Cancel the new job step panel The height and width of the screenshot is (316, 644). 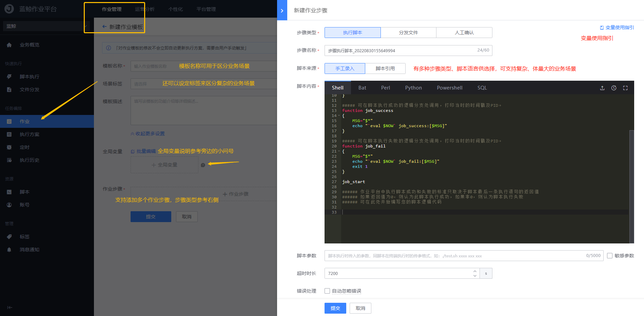(x=360, y=308)
